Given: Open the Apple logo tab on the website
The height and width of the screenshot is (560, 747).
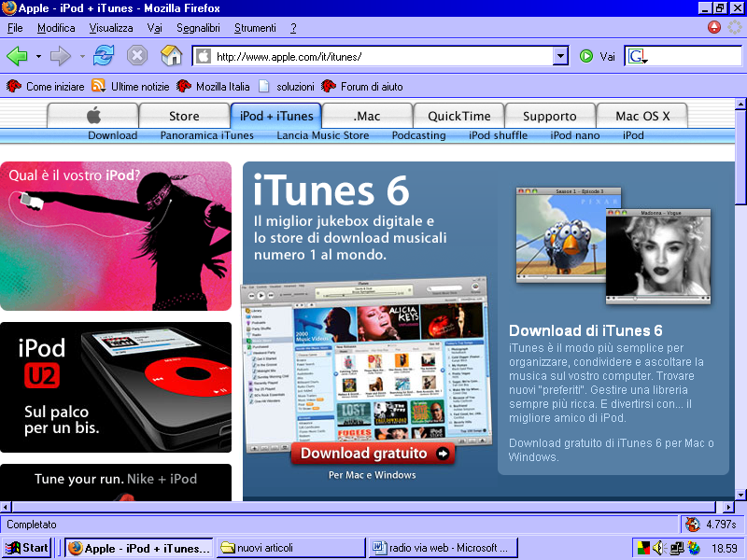Looking at the screenshot, I should [93, 116].
